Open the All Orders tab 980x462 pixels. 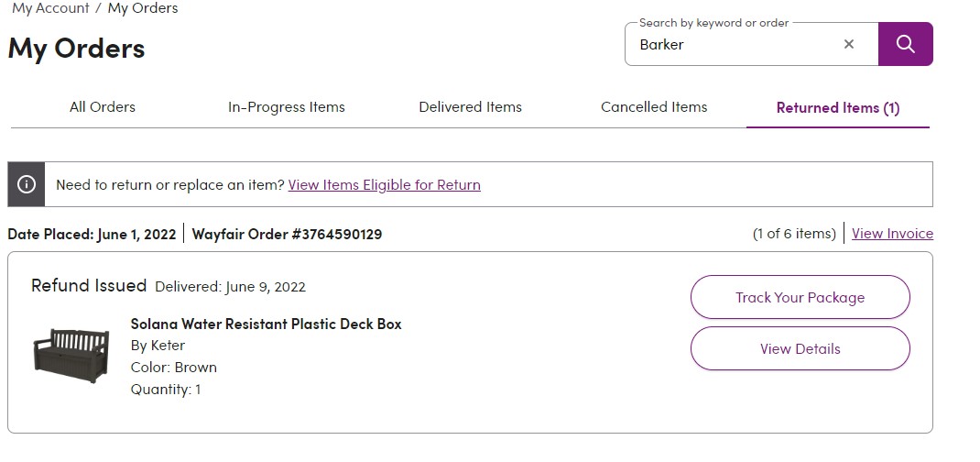(103, 107)
